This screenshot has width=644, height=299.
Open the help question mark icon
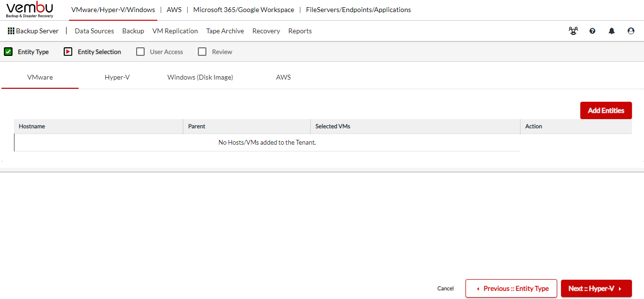click(592, 31)
